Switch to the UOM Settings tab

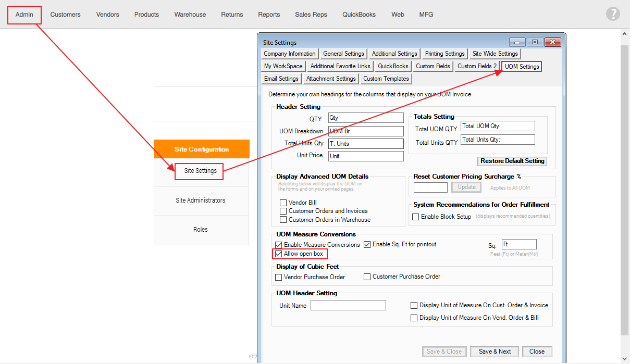click(x=522, y=67)
